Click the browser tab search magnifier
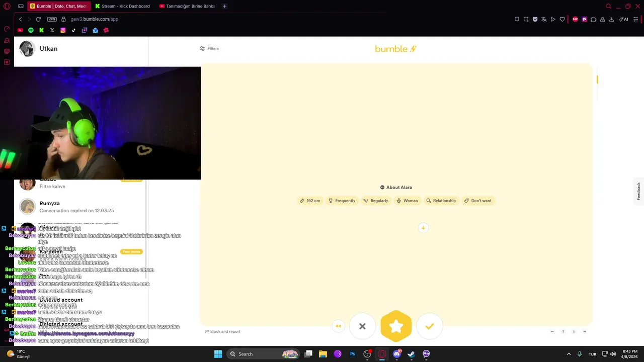 click(608, 7)
